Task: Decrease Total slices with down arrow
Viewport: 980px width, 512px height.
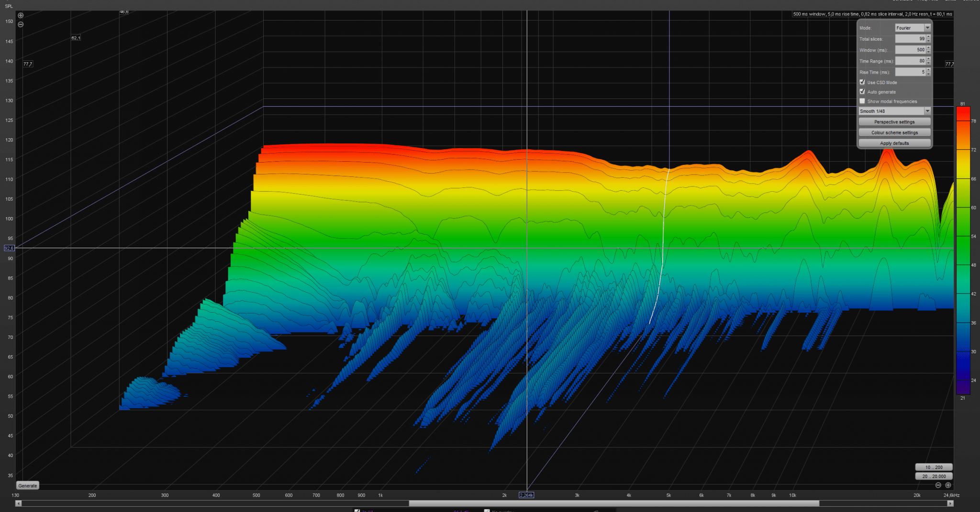Action: tap(928, 41)
